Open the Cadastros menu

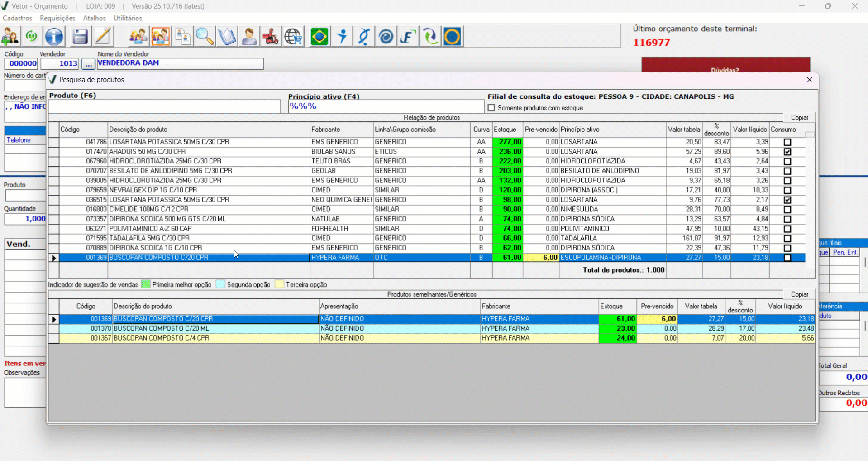coord(18,18)
